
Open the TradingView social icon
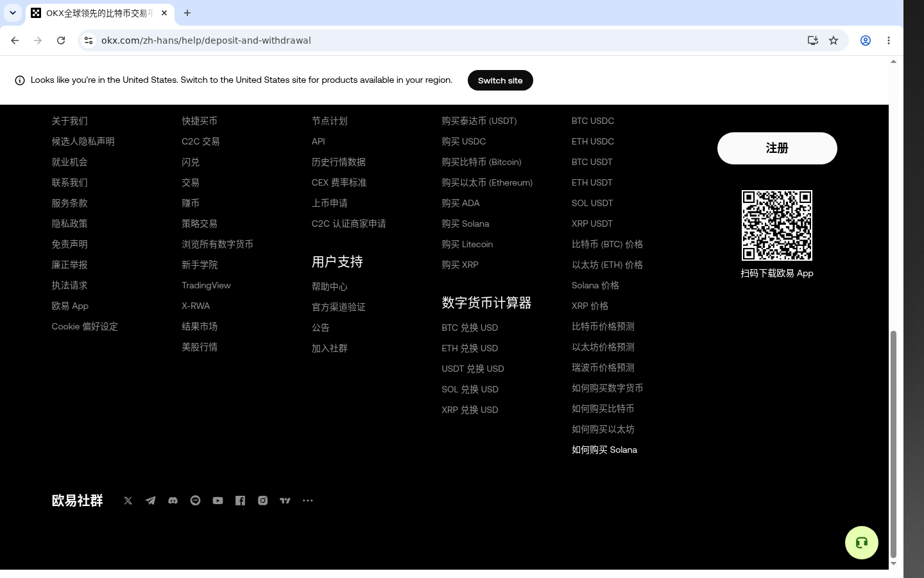click(286, 501)
